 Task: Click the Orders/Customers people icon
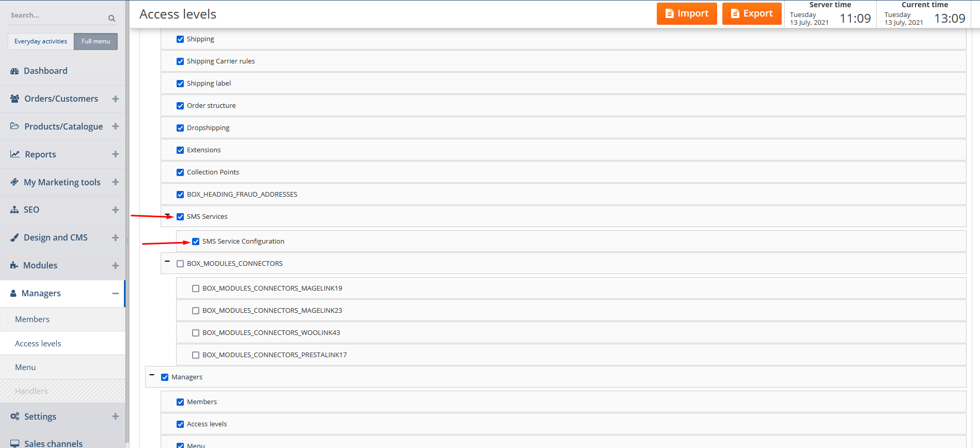pos(15,99)
